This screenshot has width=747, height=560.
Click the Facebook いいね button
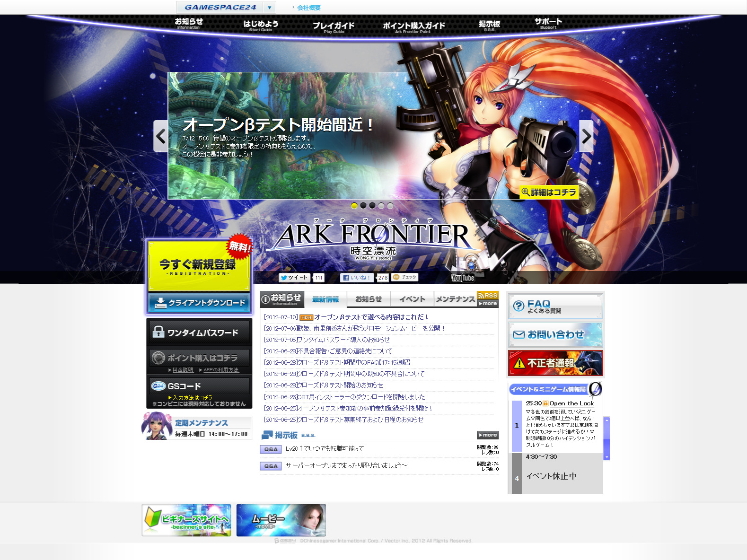357,278
